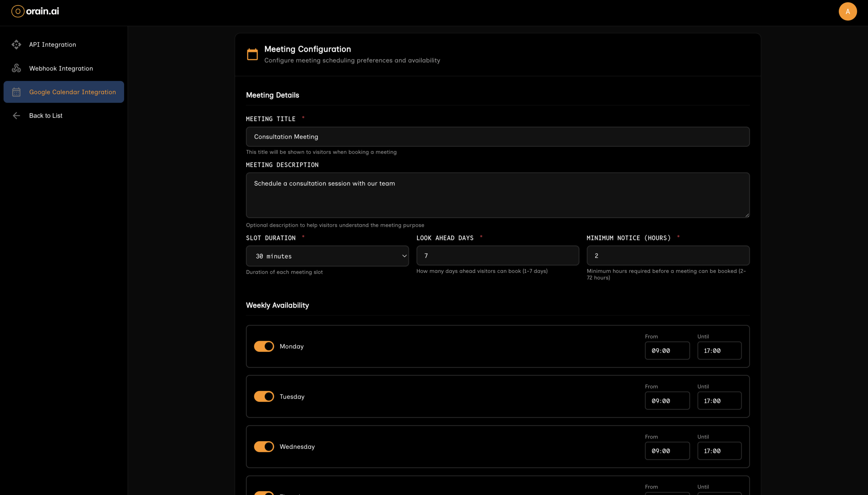
Task: Open the user avatar menu
Action: click(x=847, y=12)
